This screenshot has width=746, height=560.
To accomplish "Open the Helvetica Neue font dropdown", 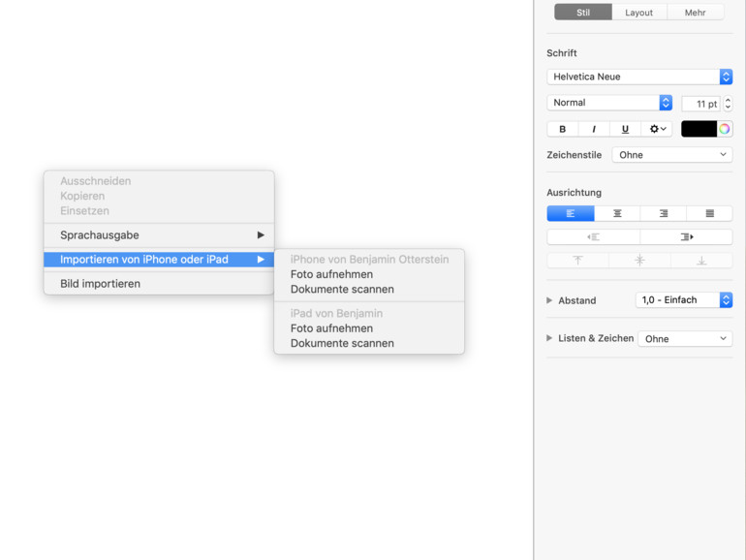I will [x=639, y=77].
